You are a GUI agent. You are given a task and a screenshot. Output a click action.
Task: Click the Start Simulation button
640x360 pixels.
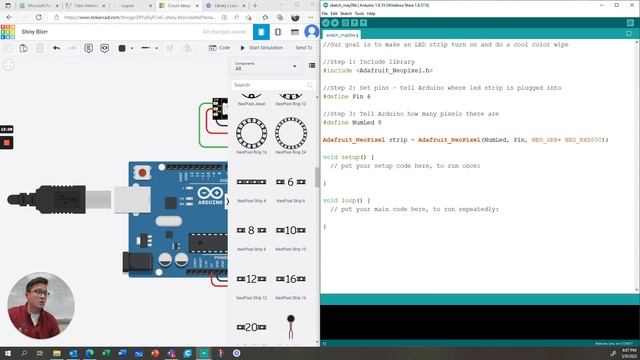coord(262,48)
